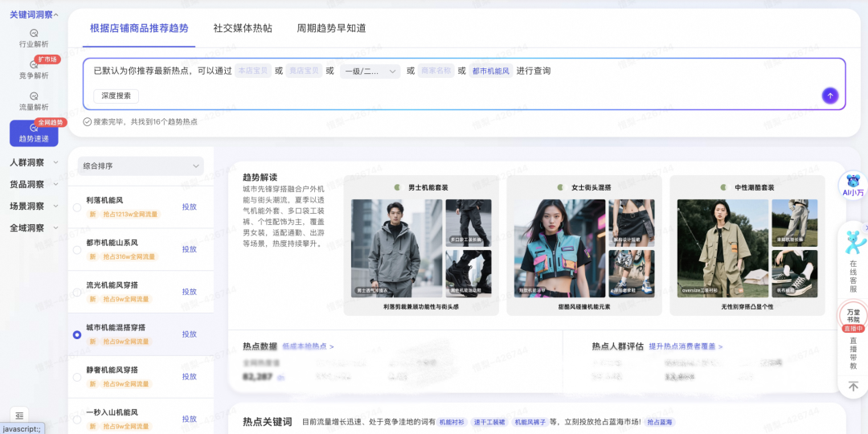Click the back-to-top arrow icon
Image resolution: width=868 pixels, height=434 pixels.
click(853, 387)
